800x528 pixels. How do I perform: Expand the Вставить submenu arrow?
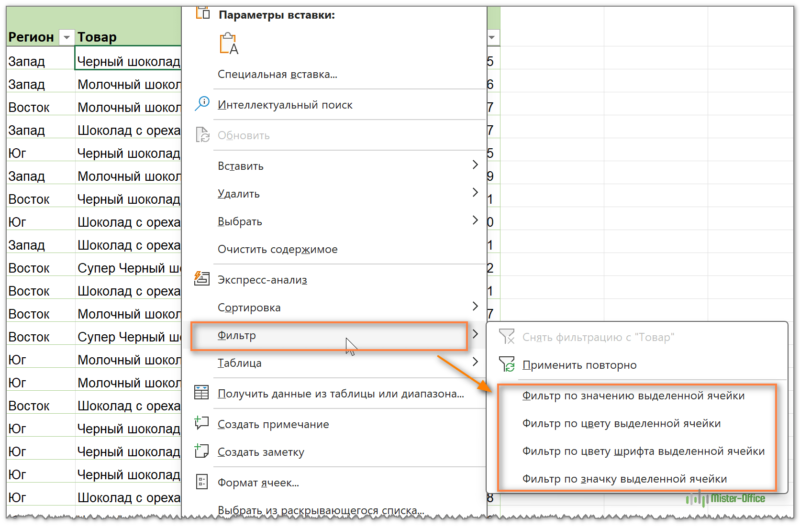[x=475, y=164]
